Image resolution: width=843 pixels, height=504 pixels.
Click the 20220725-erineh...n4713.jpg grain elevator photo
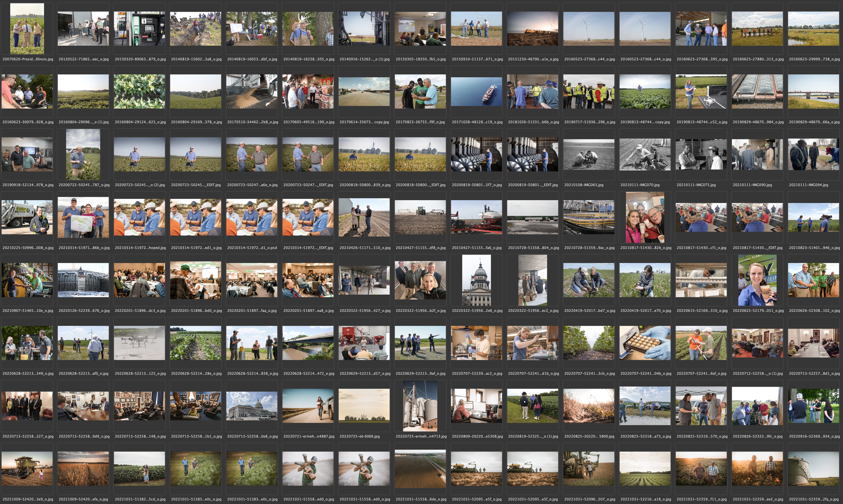(420, 406)
